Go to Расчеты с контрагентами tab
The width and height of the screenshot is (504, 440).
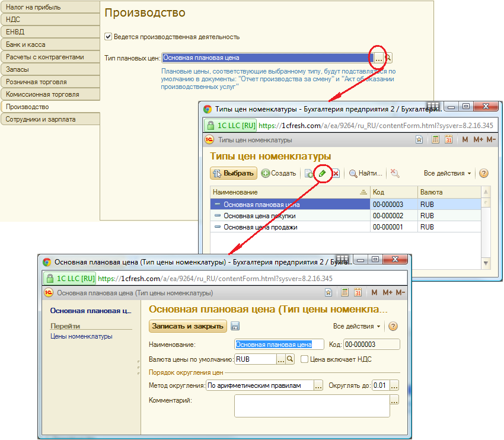click(50, 57)
